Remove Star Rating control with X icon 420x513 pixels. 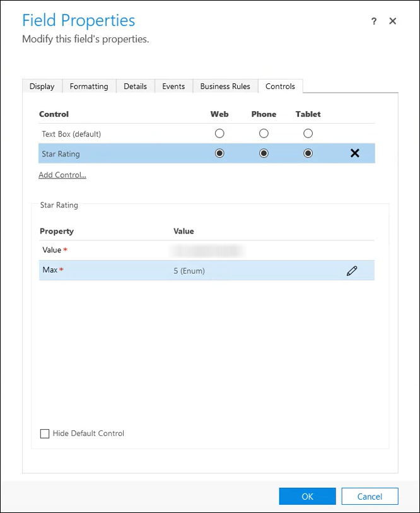354,153
